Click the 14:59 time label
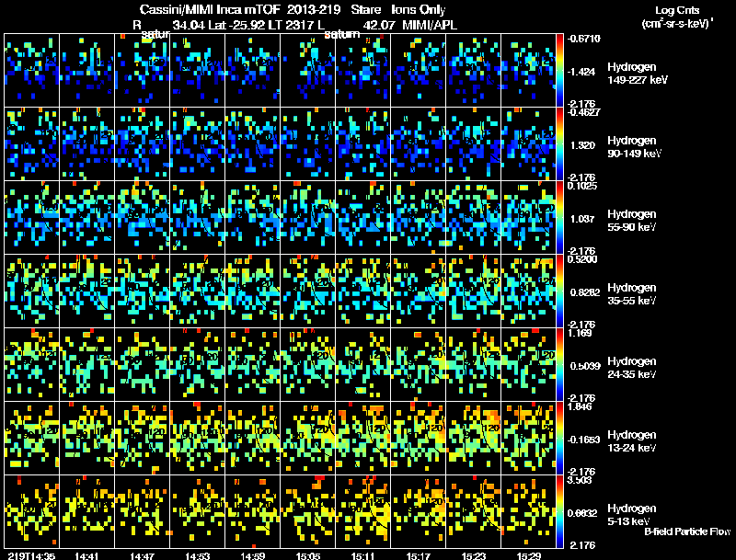Image resolution: width=736 pixels, height=560 pixels. coord(252,555)
